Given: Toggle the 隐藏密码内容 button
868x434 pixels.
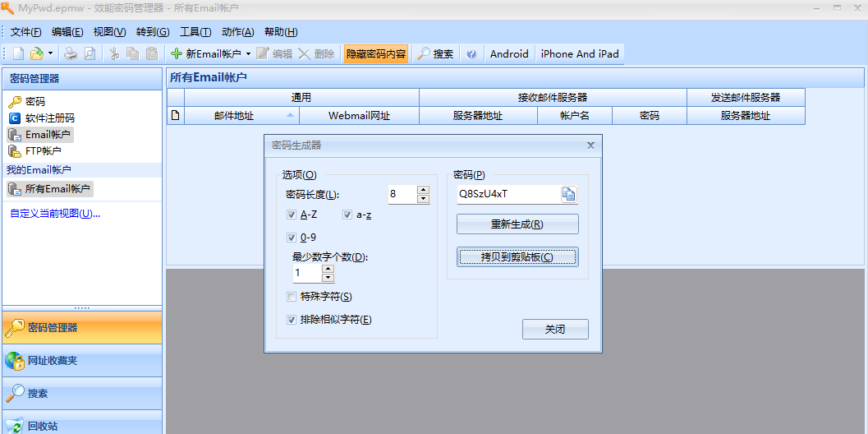Looking at the screenshot, I should (376, 53).
